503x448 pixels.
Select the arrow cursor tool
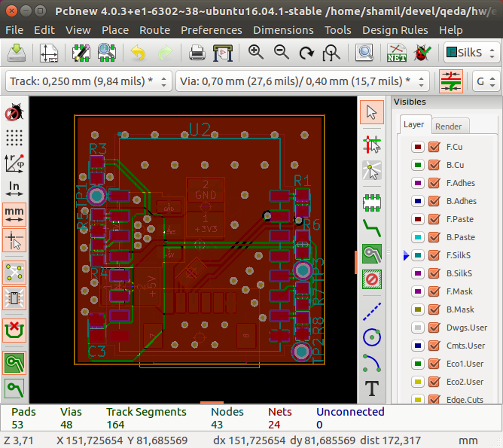click(x=372, y=112)
